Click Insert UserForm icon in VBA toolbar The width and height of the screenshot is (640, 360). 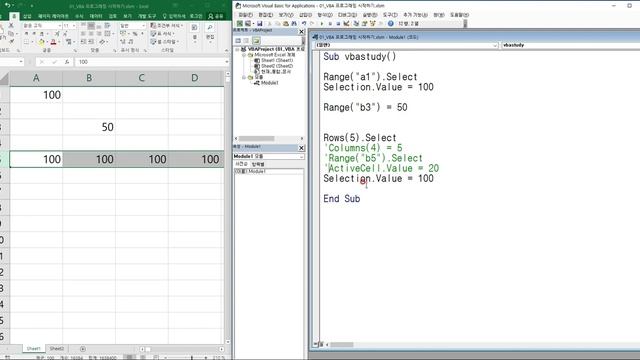click(248, 24)
